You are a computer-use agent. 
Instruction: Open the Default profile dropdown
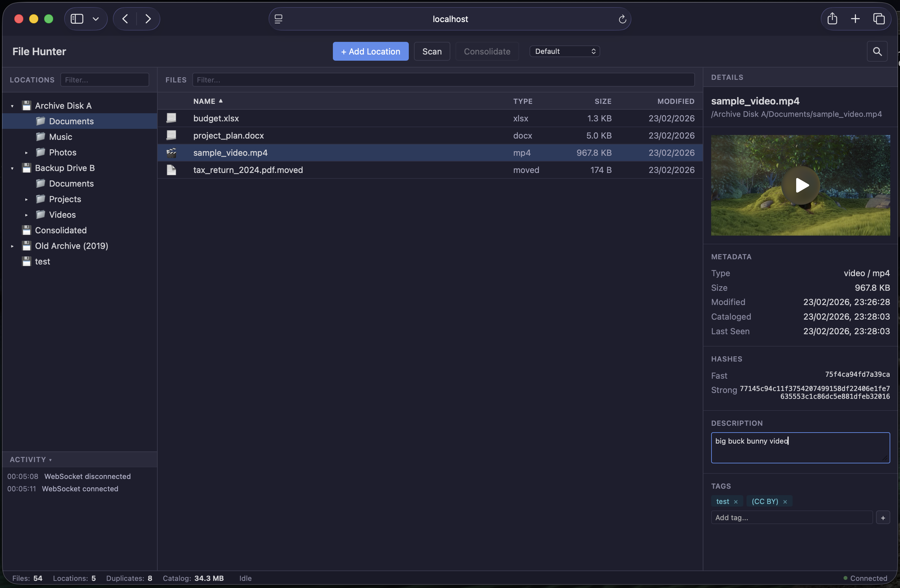(x=564, y=51)
